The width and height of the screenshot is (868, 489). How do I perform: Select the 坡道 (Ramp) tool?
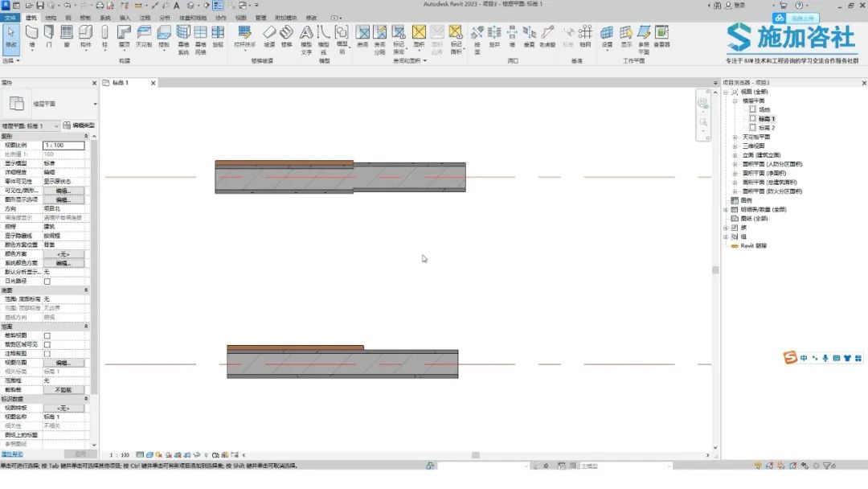coord(269,36)
